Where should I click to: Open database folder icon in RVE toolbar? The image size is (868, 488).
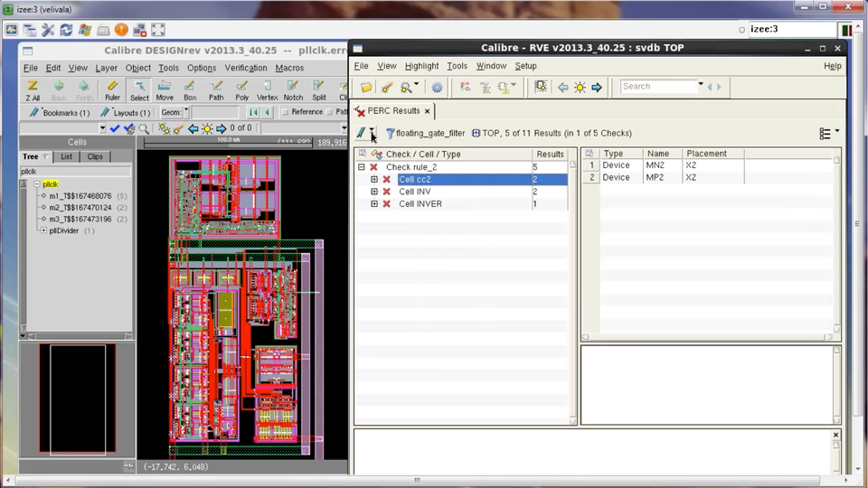coord(366,87)
